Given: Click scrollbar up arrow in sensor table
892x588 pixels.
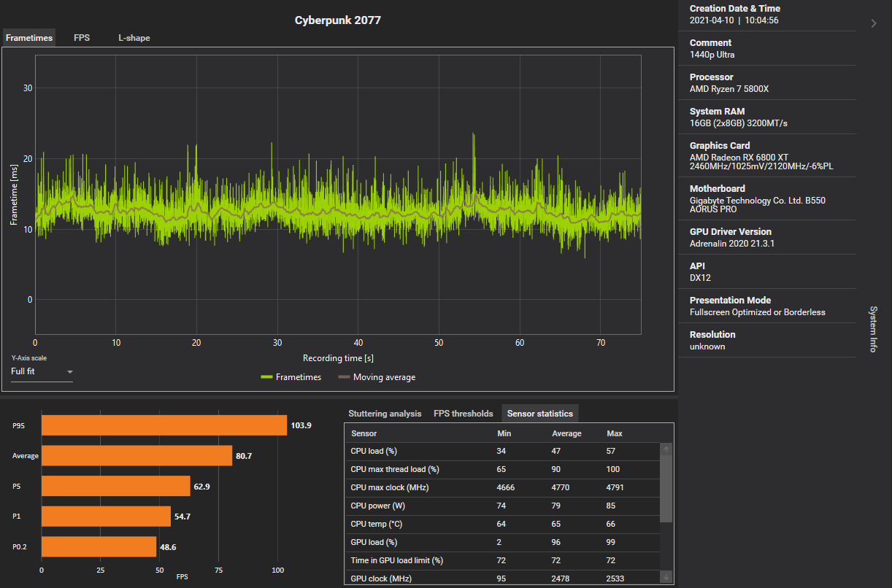Looking at the screenshot, I should (666, 450).
